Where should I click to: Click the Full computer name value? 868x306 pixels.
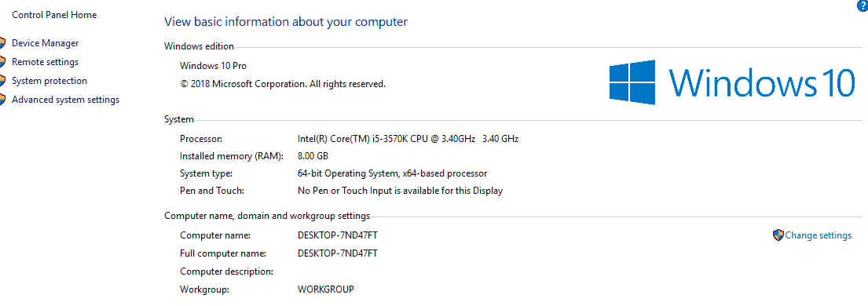click(338, 253)
